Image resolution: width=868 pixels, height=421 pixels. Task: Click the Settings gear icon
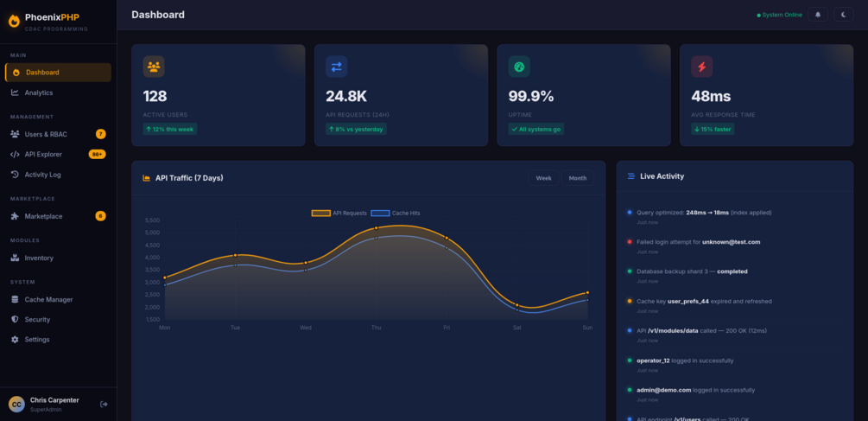coord(15,339)
